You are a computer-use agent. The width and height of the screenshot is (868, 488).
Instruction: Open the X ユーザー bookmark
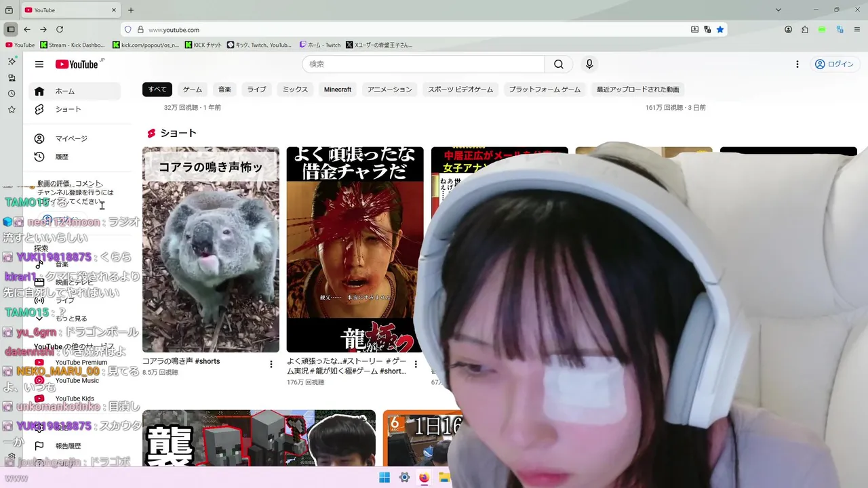pos(380,45)
